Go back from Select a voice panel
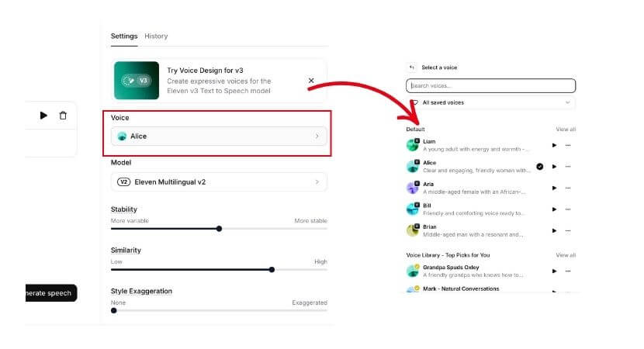 (x=412, y=67)
